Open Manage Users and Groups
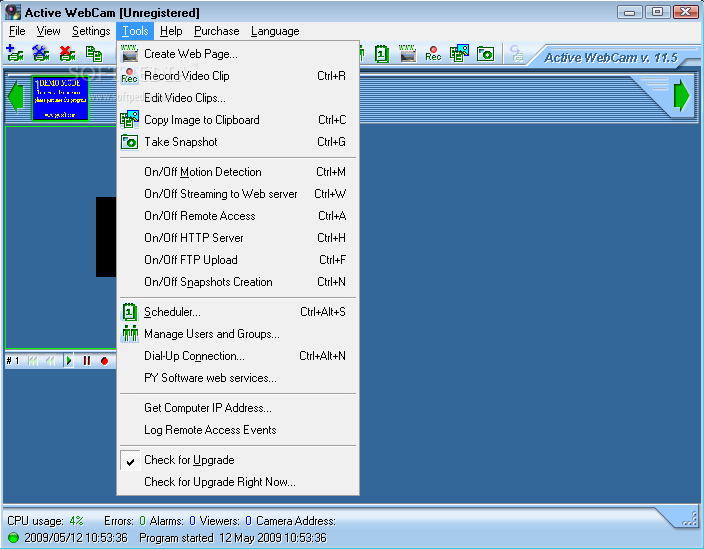This screenshot has height=549, width=704. pyautogui.click(x=238, y=334)
